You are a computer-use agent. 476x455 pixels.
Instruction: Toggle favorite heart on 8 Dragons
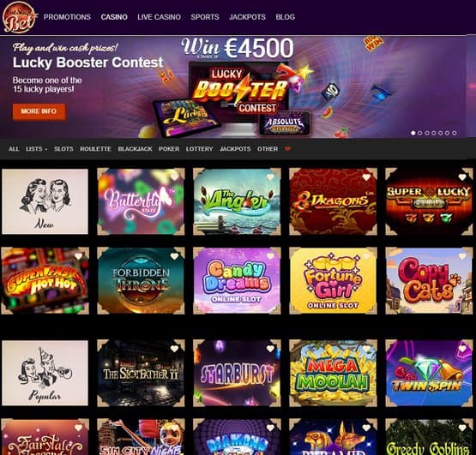point(366,177)
